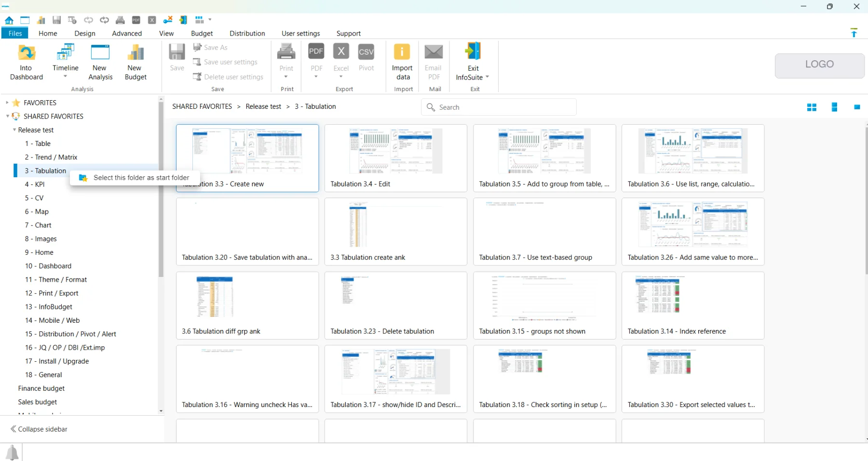Choose 'Select this folder as start folder'

[135, 178]
